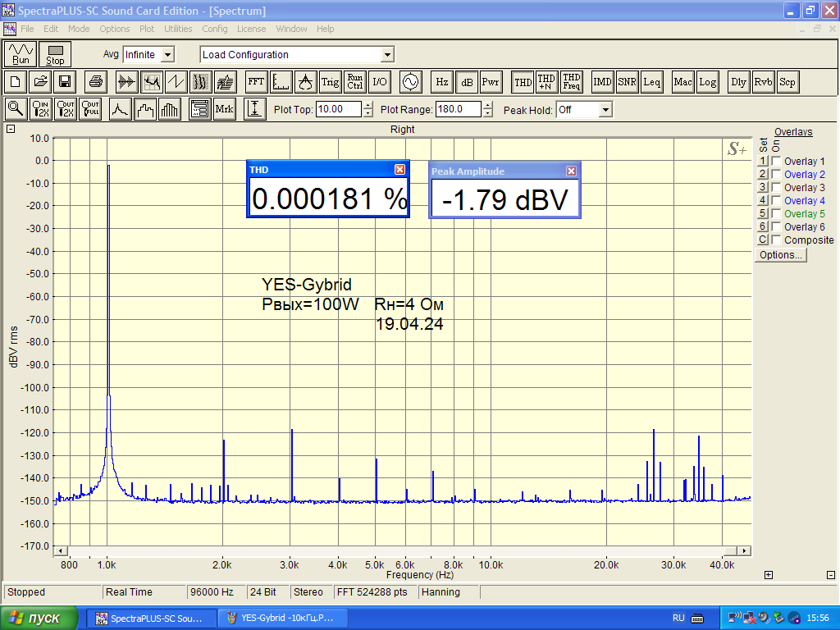Start the analyzer with the Run button

[21, 55]
